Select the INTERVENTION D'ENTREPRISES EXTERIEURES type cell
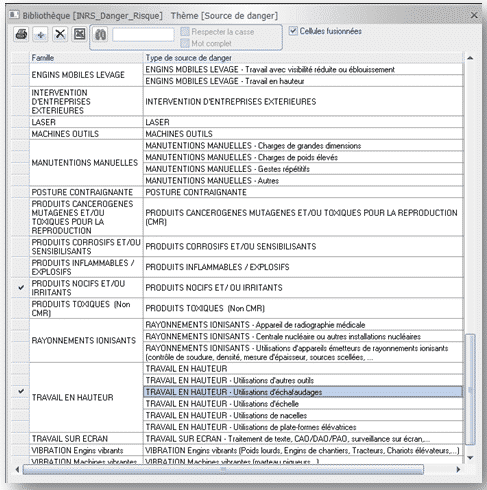487x490 pixels. 303,101
